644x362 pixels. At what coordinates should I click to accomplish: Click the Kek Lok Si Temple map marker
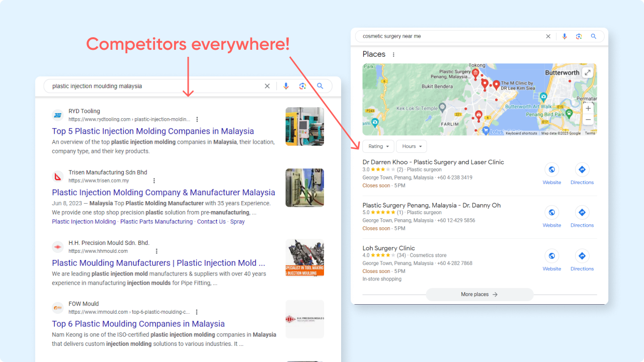(442, 107)
